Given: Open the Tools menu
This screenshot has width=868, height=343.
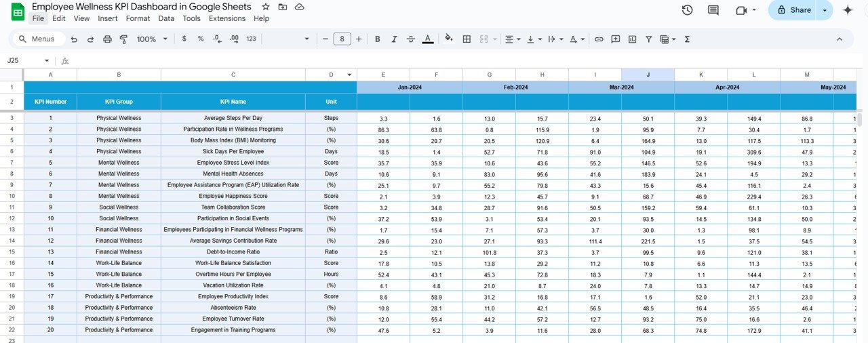Looking at the screenshot, I should (192, 18).
